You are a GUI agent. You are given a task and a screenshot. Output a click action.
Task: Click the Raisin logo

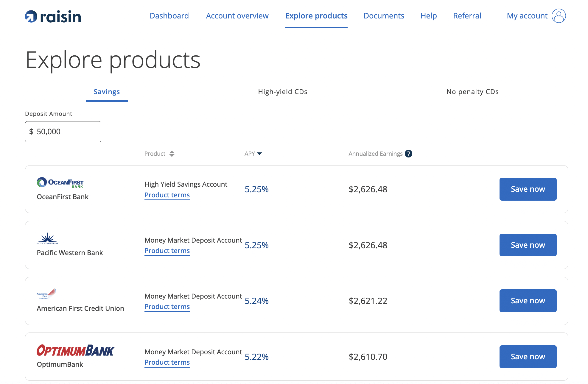point(53,16)
